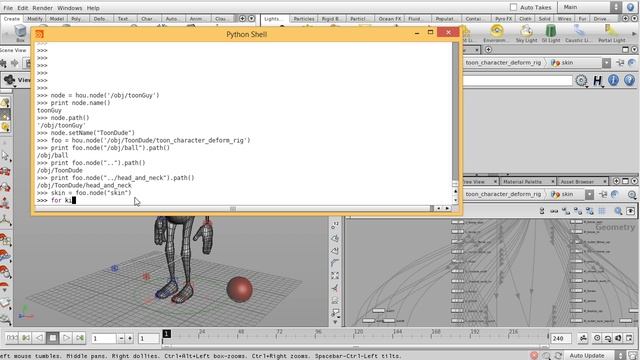The image size is (640, 360).
Task: Enable the Auto Takes checkbox
Action: click(513, 7)
